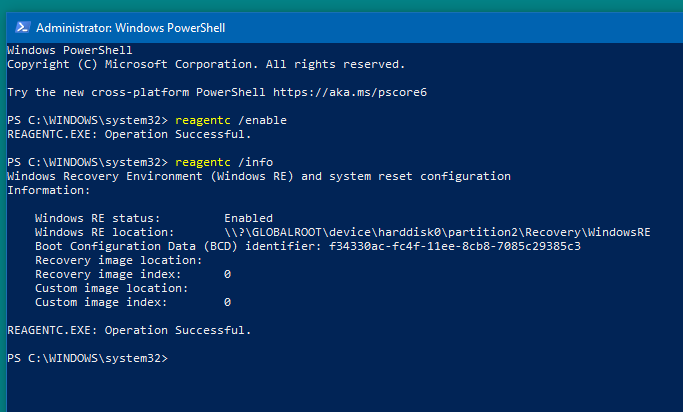
Task: Click the Administrator: Windows PowerShell title text
Action: [x=131, y=28]
